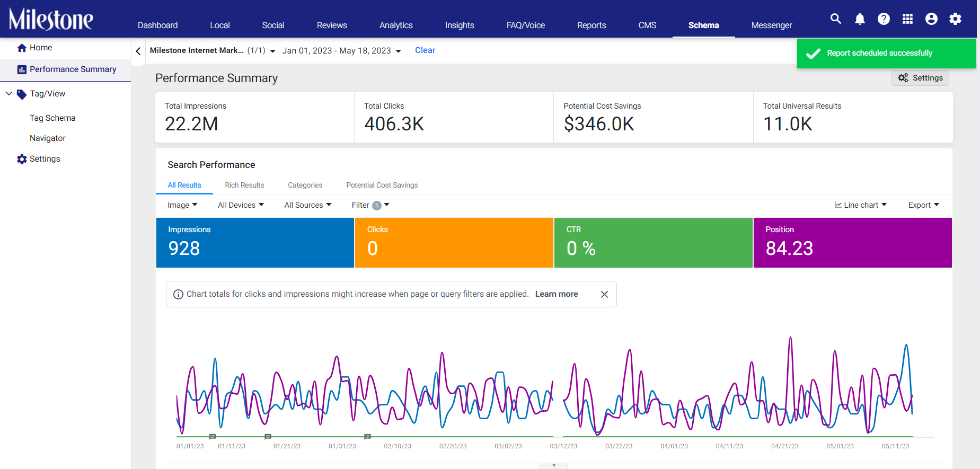Expand the bottom panel arrow handle
Screen dimensions: 980x469
click(554, 465)
